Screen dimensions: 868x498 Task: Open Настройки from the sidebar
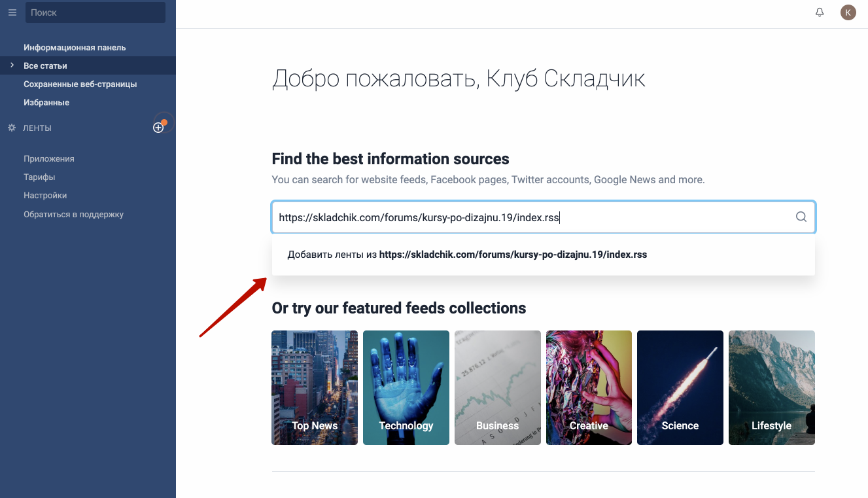[45, 196]
